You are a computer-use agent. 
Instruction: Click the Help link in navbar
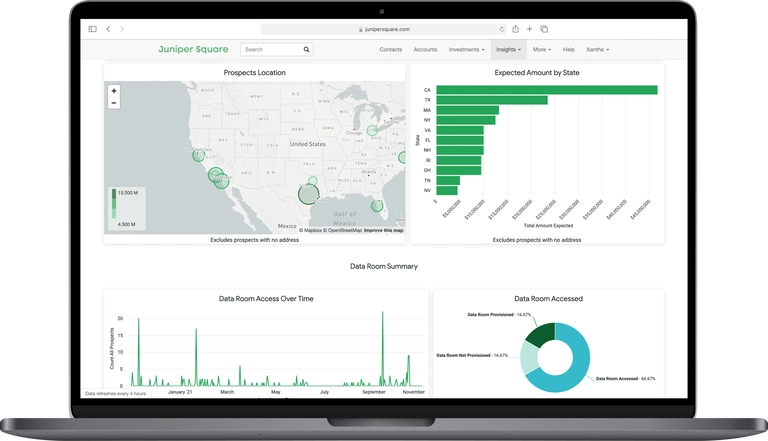[569, 49]
